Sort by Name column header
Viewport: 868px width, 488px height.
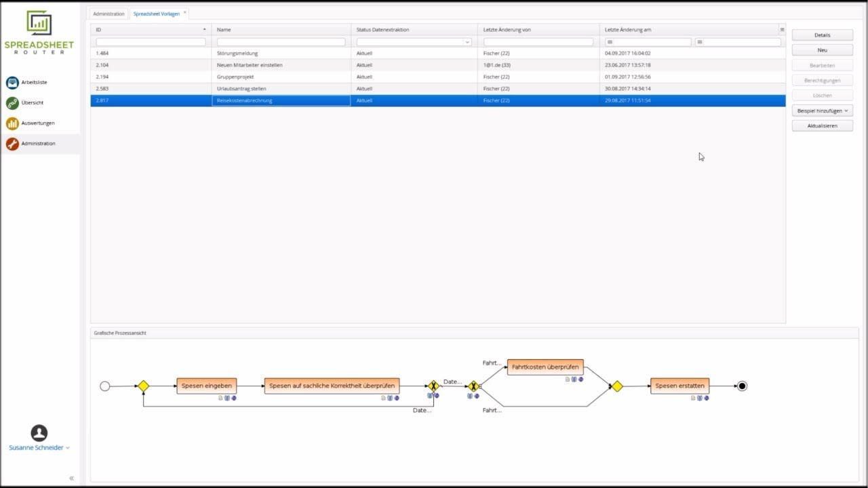click(x=281, y=30)
